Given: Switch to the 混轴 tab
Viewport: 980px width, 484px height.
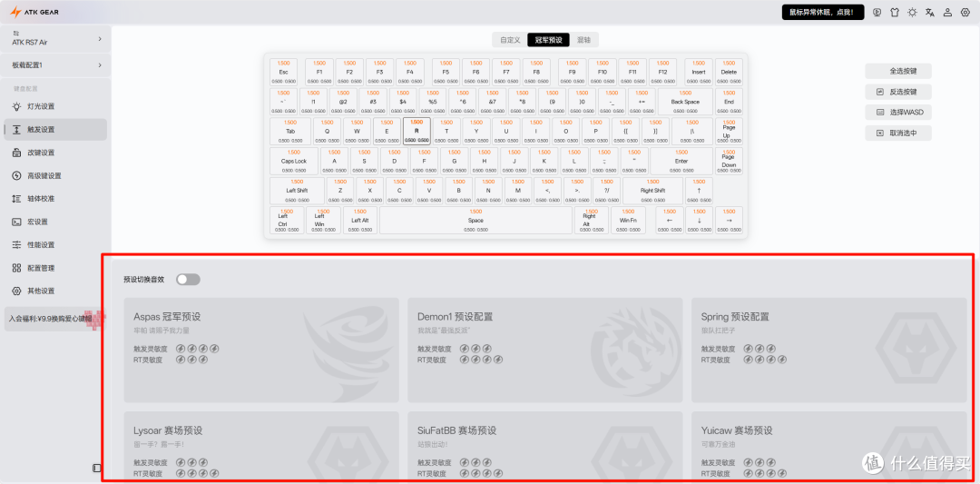Looking at the screenshot, I should (583, 40).
